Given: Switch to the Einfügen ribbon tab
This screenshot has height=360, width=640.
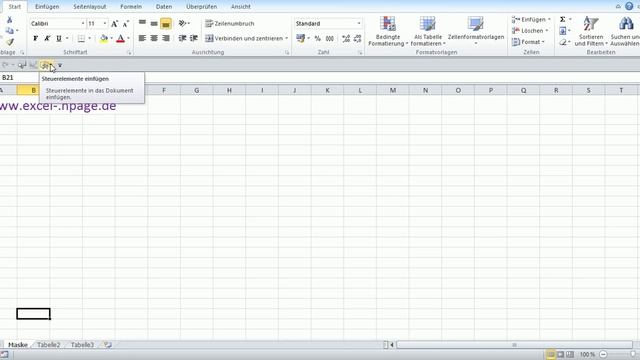Looking at the screenshot, I should [47, 7].
